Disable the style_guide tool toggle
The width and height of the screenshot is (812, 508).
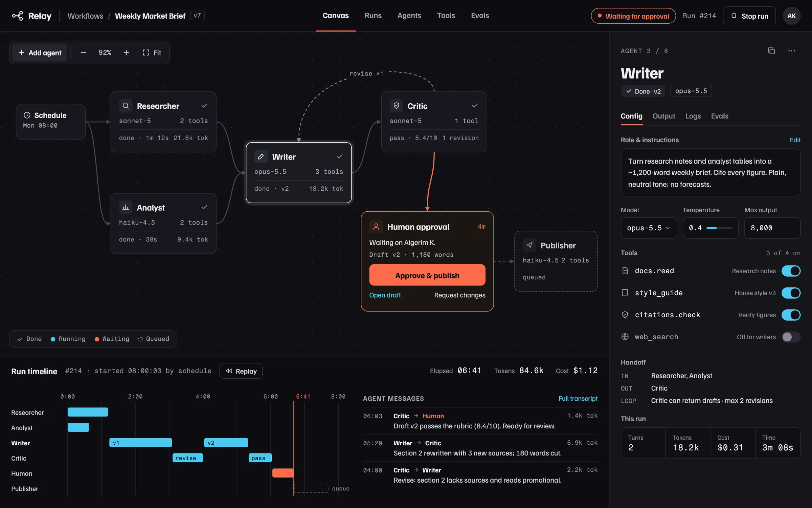[x=791, y=293]
